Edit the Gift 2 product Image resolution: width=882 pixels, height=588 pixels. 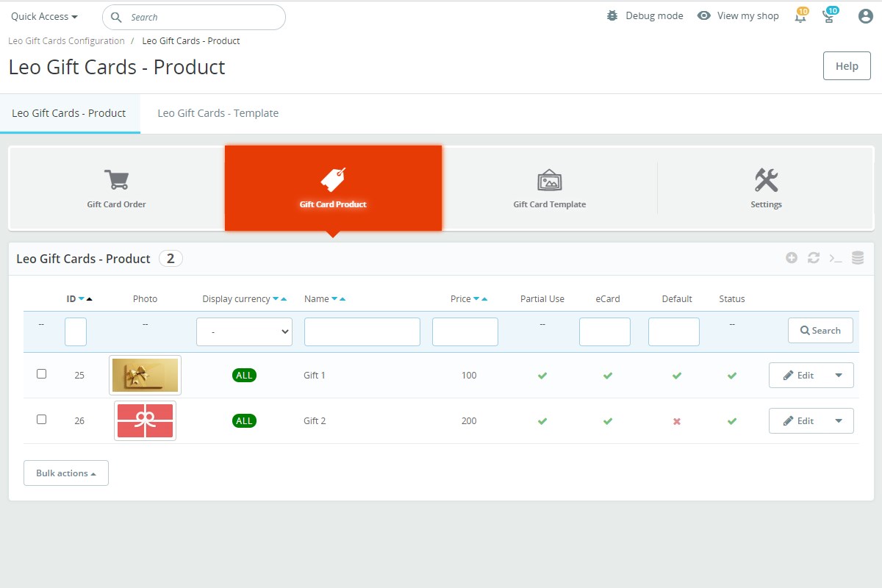point(798,420)
